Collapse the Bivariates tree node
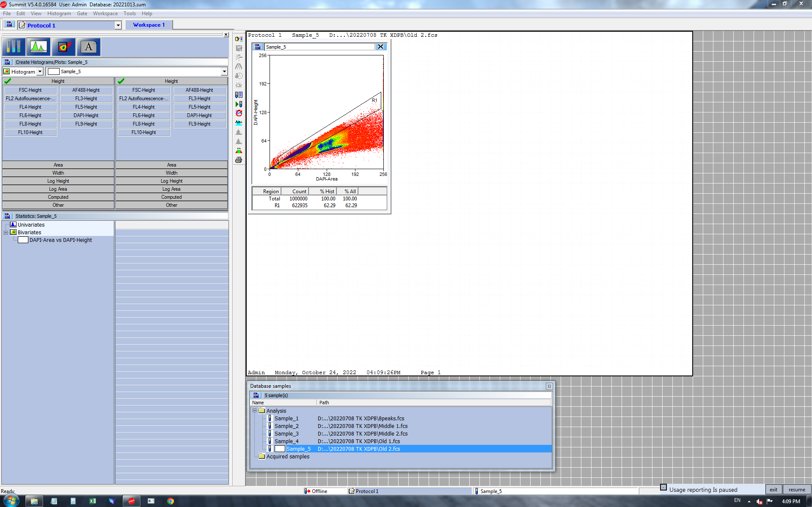This screenshot has height=507, width=812. (6, 233)
